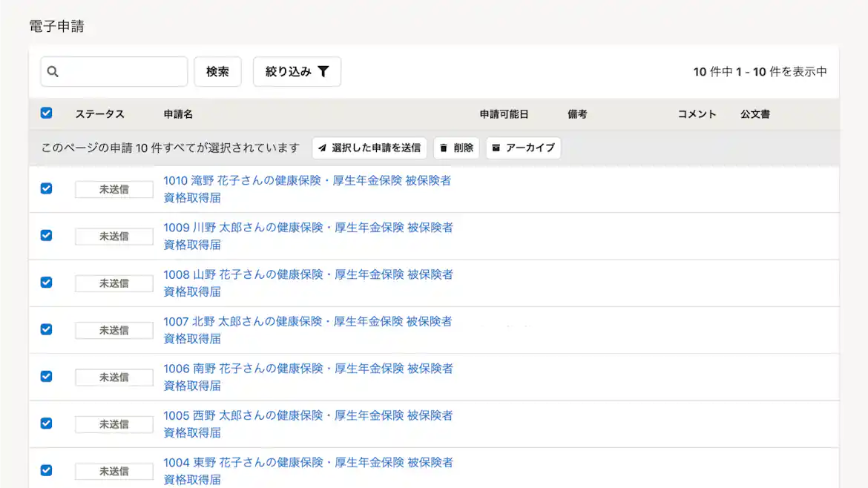Viewport: 868px width, 488px height.
Task: Uncheck the checkbox for application 1004
Action: pyautogui.click(x=46, y=470)
